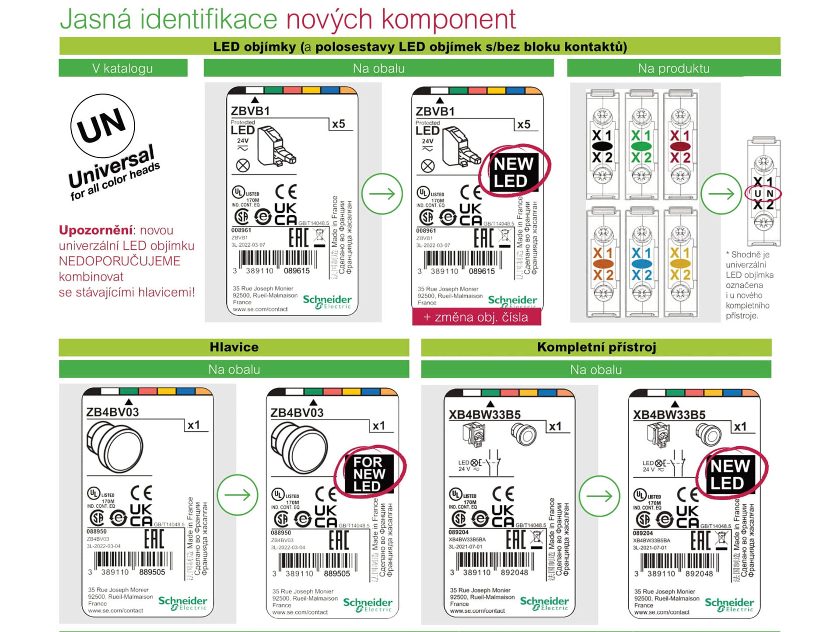Click the green arrow between the ZB4BV03 labels
This screenshot has width=840, height=632.
(238, 495)
